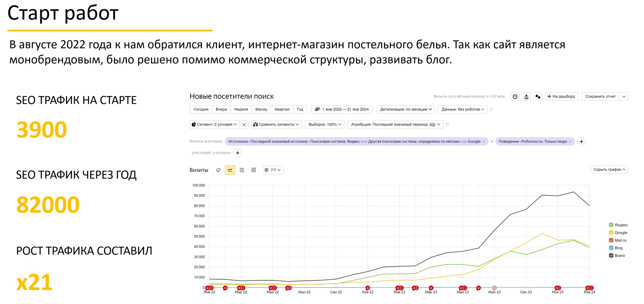Collapse chart with Скрыть график
This screenshot has width=644, height=304.
tap(609, 170)
